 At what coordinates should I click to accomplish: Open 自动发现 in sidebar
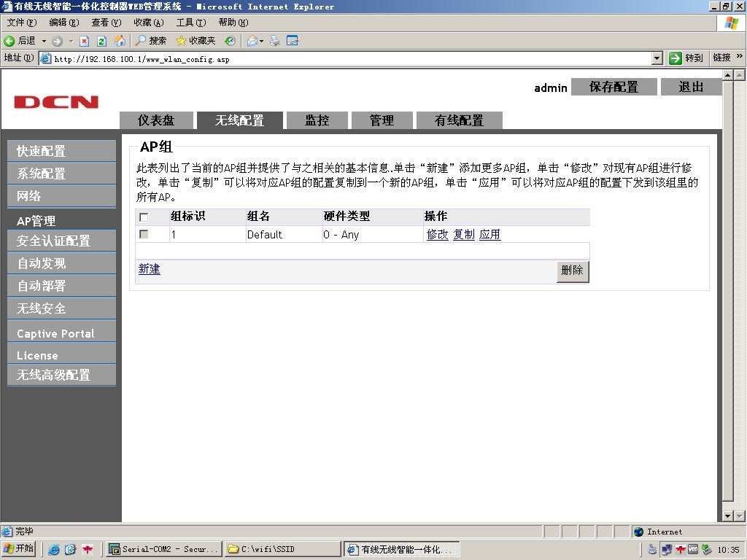(61, 263)
